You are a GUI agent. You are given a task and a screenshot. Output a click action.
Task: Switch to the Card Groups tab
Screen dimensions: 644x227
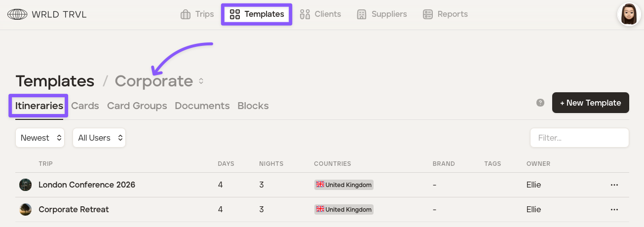coord(137,106)
